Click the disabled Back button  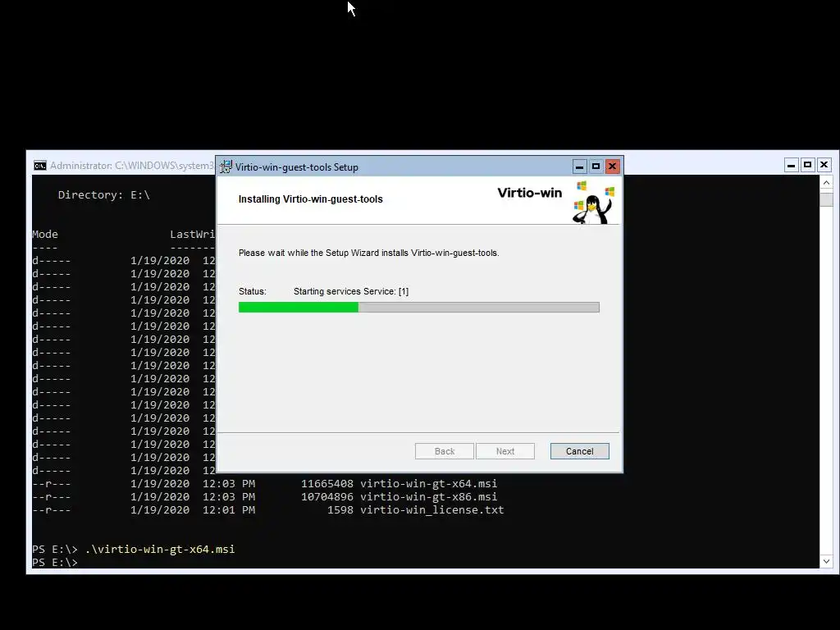[x=444, y=451]
